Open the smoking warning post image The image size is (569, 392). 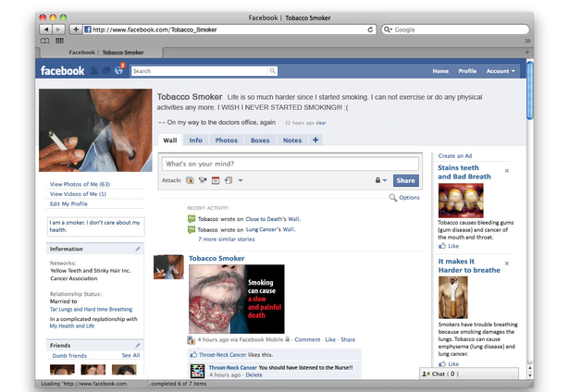click(237, 300)
